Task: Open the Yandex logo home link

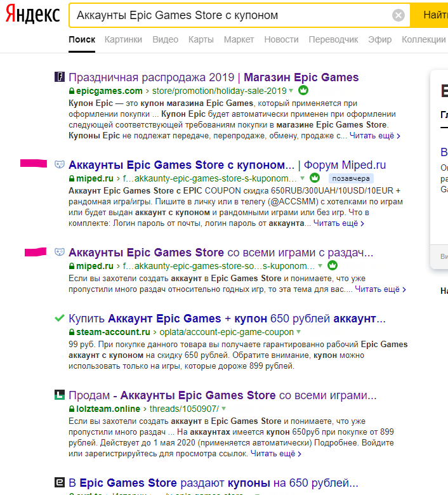Action: (x=32, y=14)
